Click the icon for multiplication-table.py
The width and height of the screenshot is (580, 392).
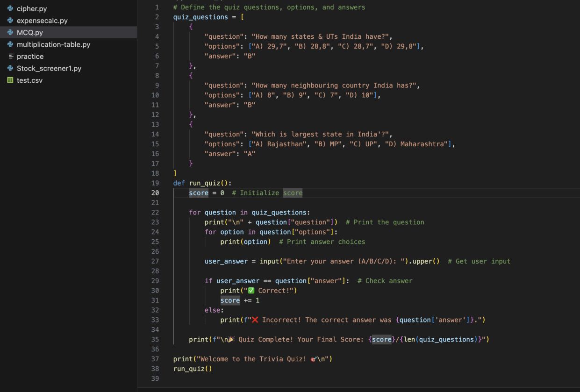[10, 44]
